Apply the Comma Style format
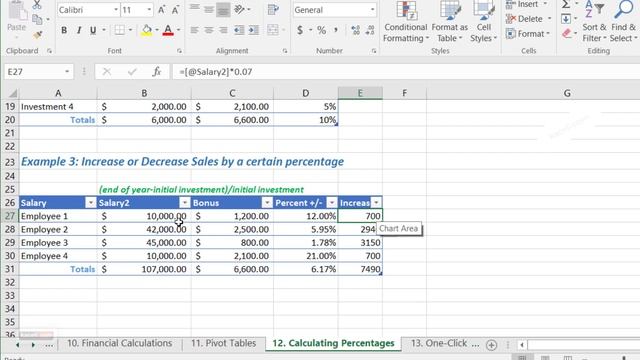This screenshot has width=640, height=360. tap(336, 30)
